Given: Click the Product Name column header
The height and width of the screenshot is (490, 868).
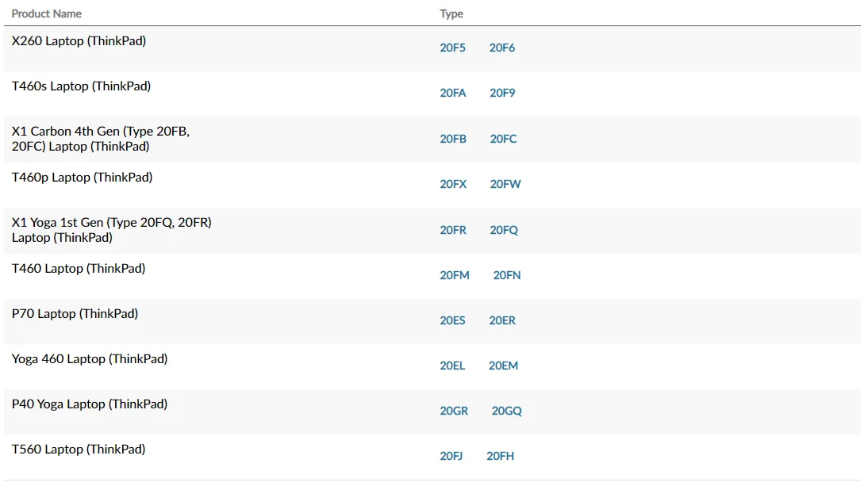Looking at the screenshot, I should click(x=47, y=13).
